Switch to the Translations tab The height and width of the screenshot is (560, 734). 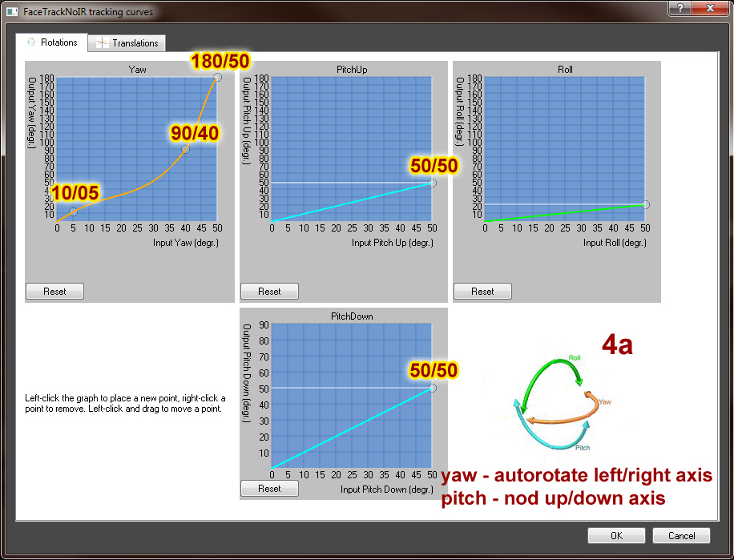[x=127, y=43]
